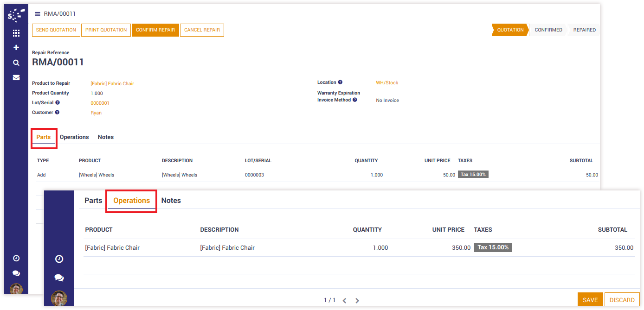Click the plus icon in left sidebar

[16, 48]
